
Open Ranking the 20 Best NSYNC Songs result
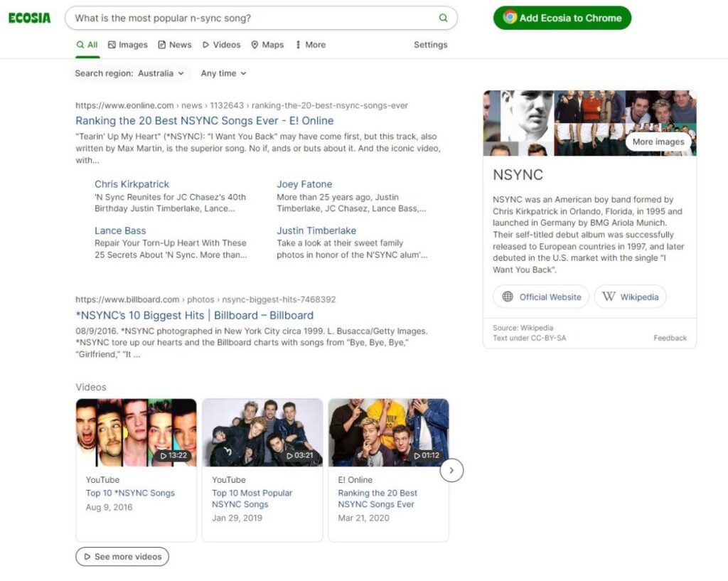[204, 121]
